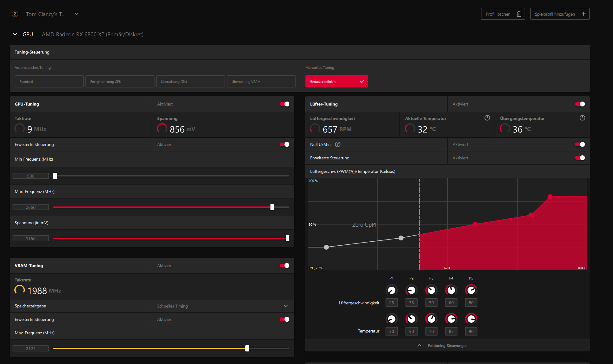613x364 pixels.
Task: Click the P1 Lüftergeschwindigkeit dial knob
Action: [392, 290]
